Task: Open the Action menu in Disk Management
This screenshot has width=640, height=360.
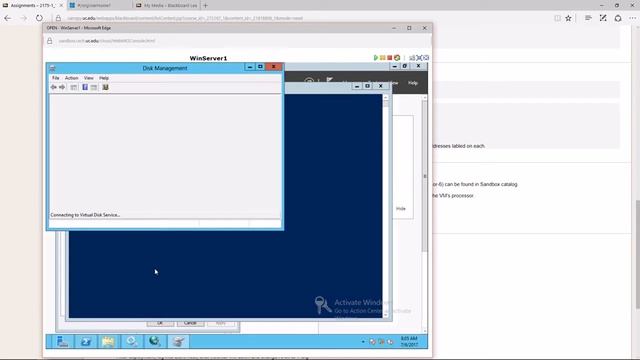Action: click(71, 78)
